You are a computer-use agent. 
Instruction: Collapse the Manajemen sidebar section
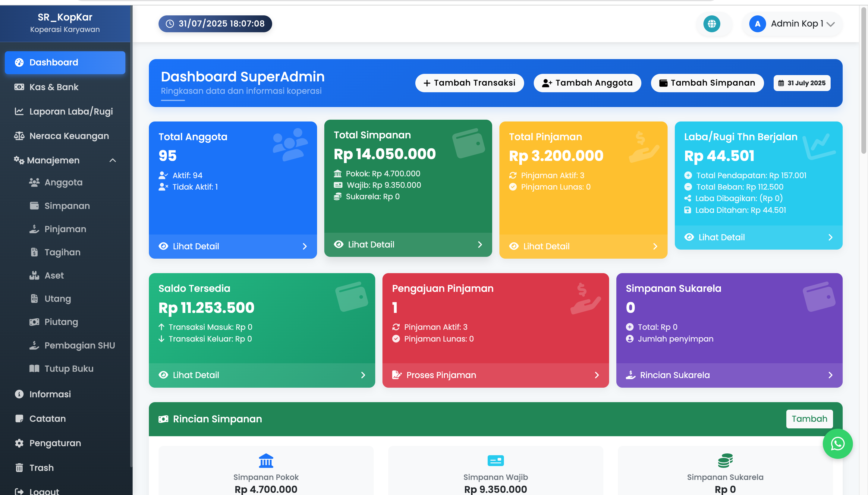pos(113,160)
